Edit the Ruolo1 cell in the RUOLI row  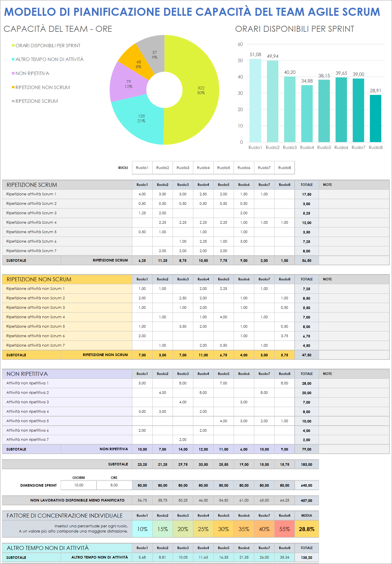click(x=142, y=168)
